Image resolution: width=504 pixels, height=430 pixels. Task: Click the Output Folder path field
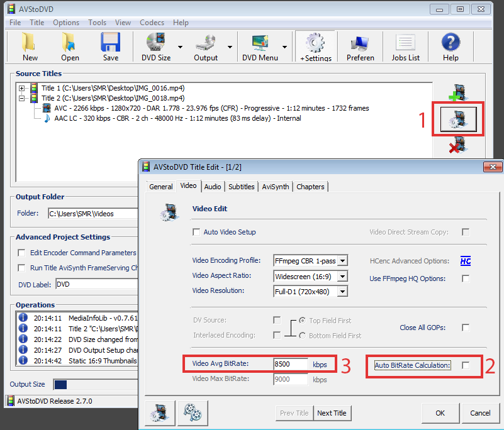tap(93, 214)
